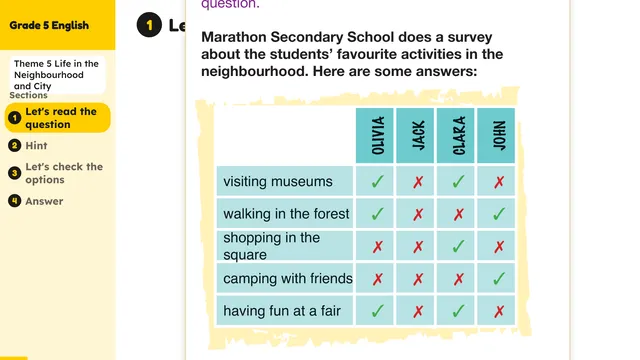Click Theme 5 Life in the Neighbourhood label
Image resolution: width=640 pixels, height=360 pixels.
click(57, 75)
